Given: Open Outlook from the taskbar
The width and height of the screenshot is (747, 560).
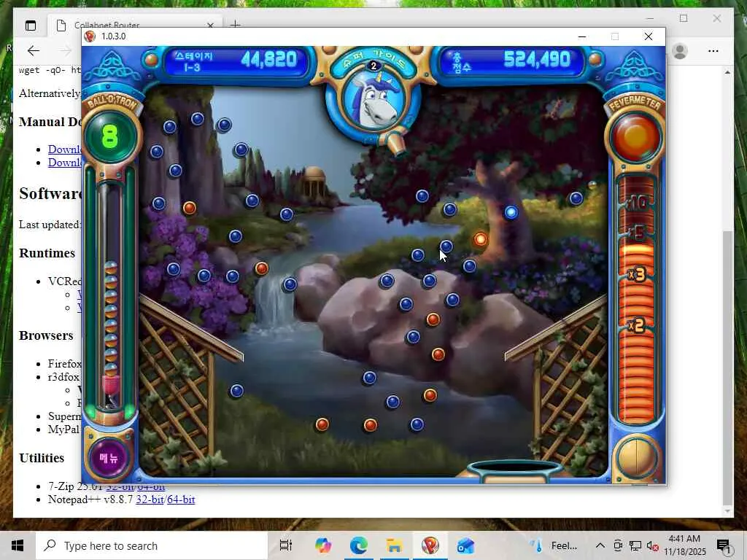Looking at the screenshot, I should pyautogui.click(x=466, y=545).
